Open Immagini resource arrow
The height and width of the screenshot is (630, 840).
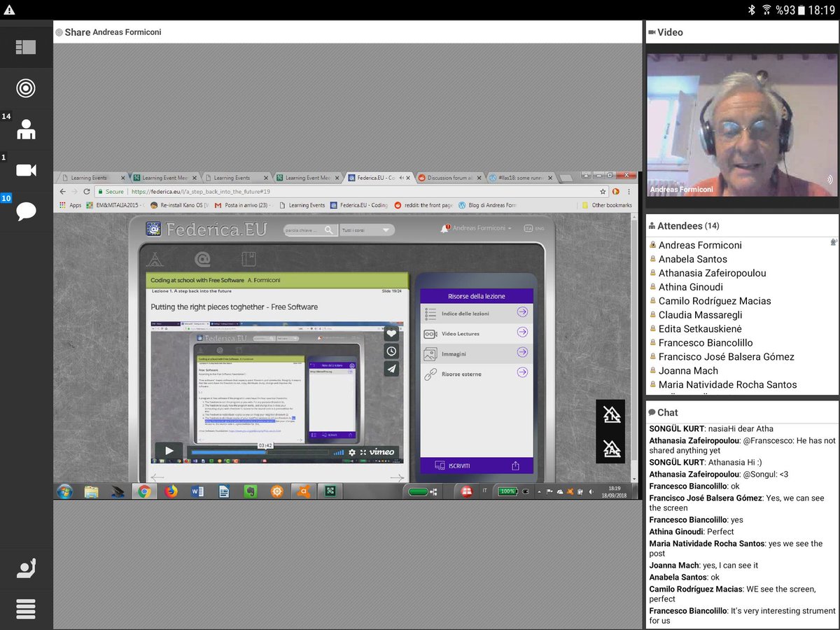pyautogui.click(x=522, y=353)
